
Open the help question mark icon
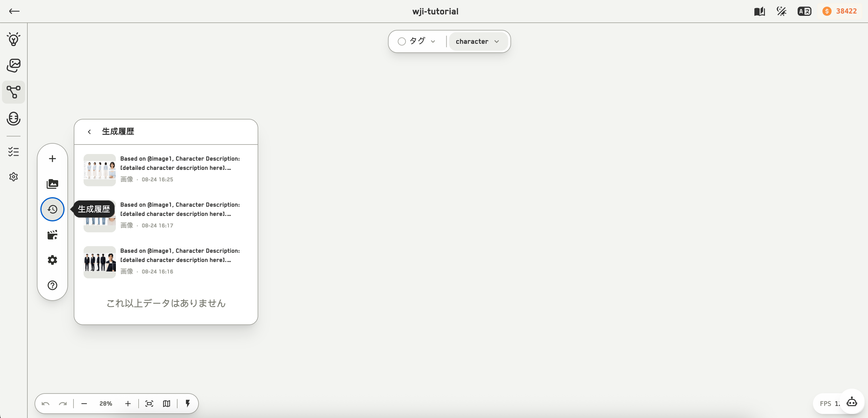tap(52, 285)
